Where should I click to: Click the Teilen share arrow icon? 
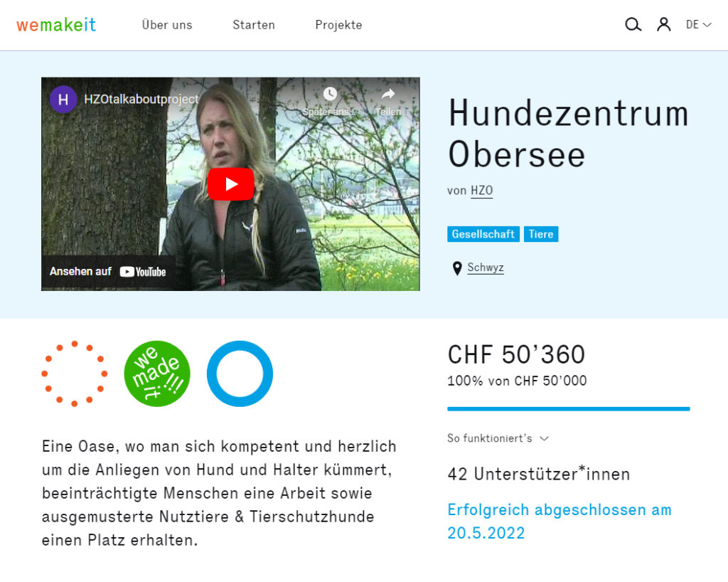point(388,95)
